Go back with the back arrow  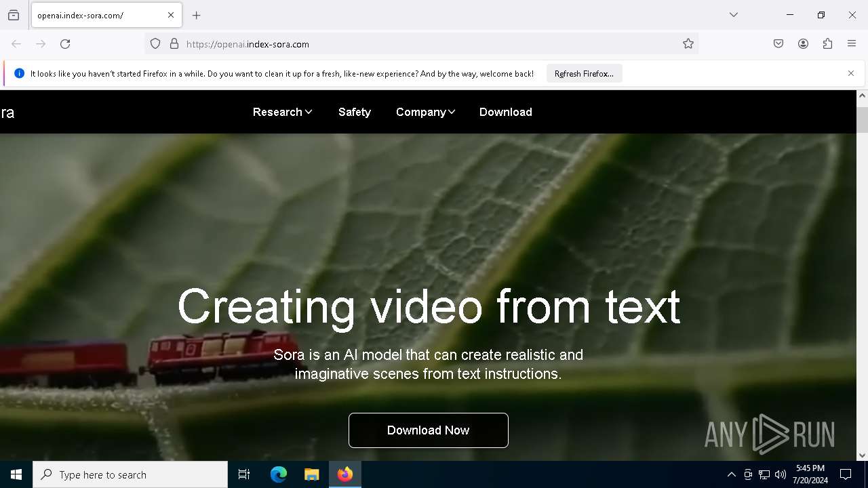[x=16, y=44]
